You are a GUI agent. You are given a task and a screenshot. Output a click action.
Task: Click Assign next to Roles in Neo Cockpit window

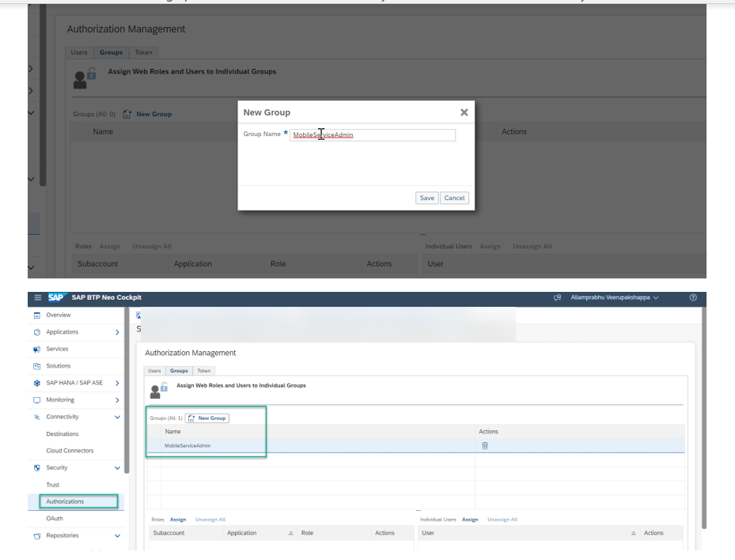[x=178, y=520]
